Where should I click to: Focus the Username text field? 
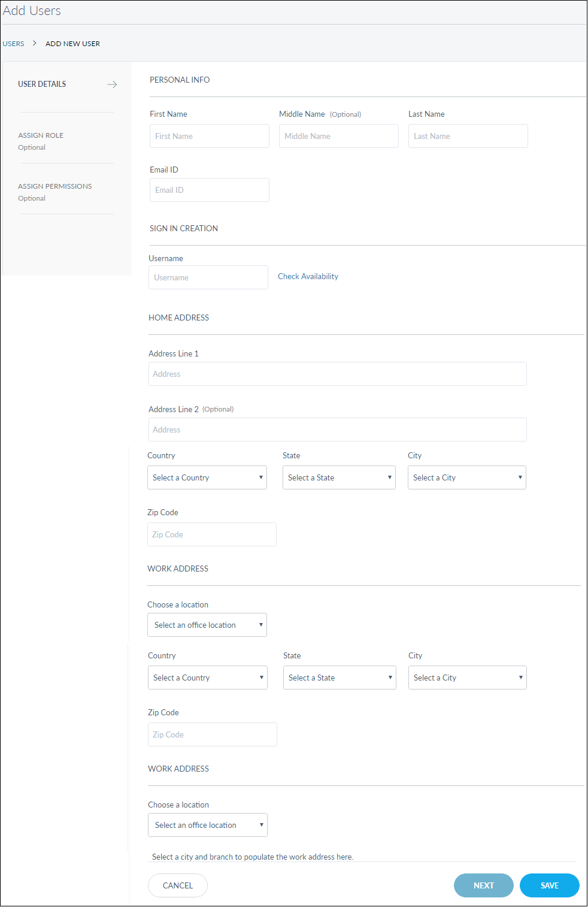(208, 277)
